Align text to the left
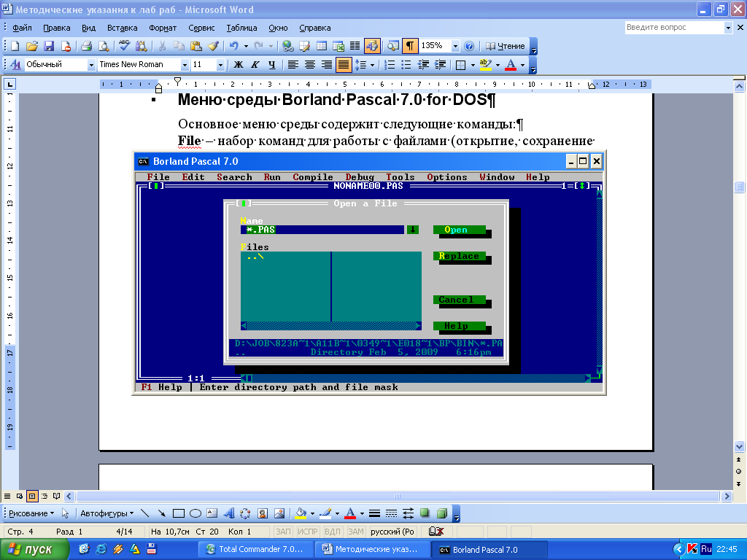 point(293,65)
